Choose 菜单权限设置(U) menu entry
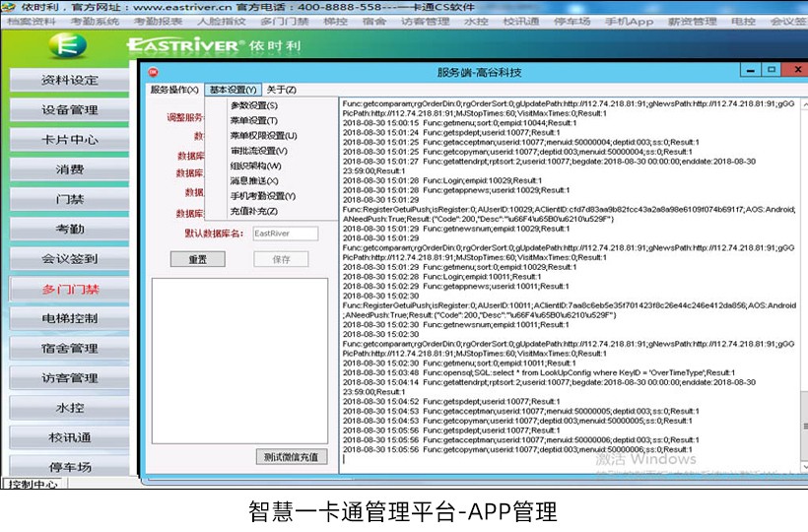This screenshot has height=532, width=808. (x=262, y=136)
